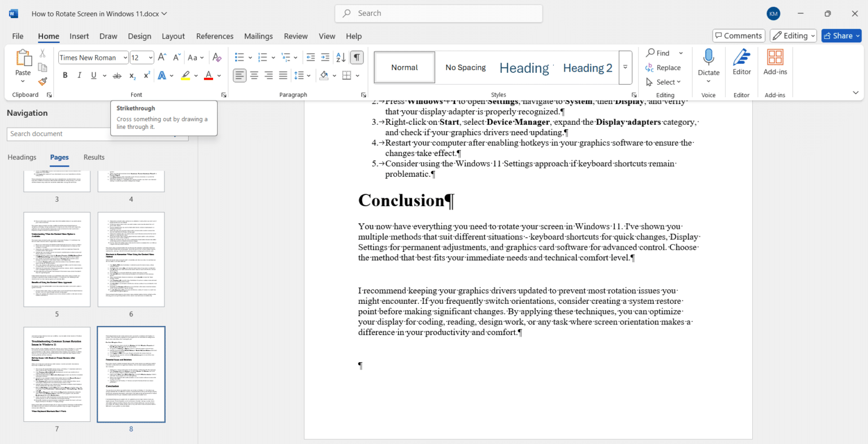Toggle italic formatting
Viewport: 868px width, 444px height.
[x=79, y=75]
